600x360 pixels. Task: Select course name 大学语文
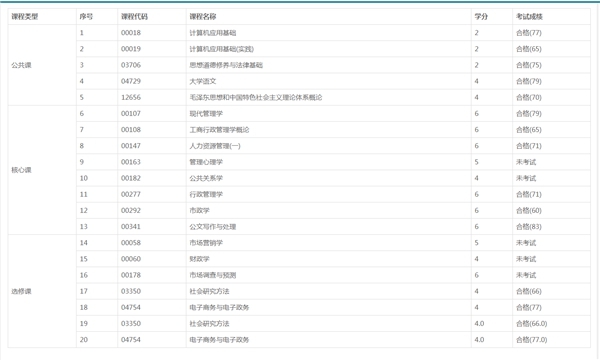(x=203, y=81)
